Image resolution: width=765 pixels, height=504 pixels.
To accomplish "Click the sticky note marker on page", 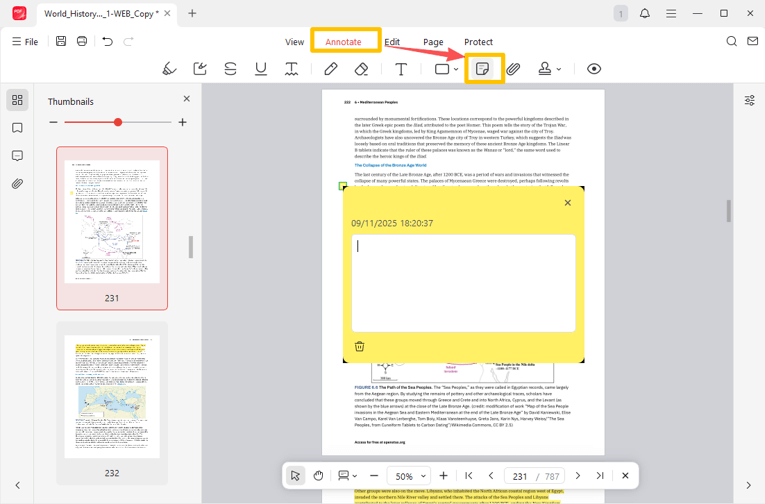I will pyautogui.click(x=343, y=186).
